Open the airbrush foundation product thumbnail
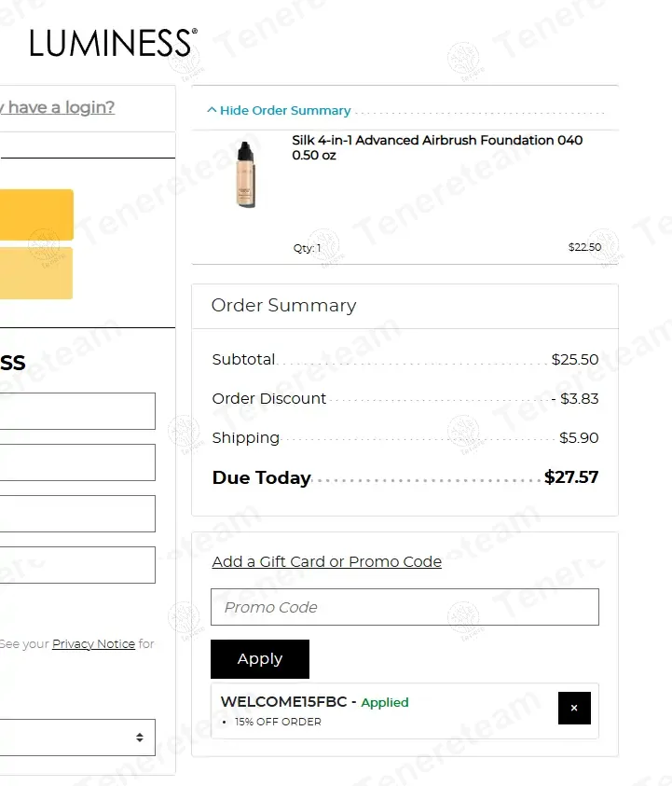 tap(245, 174)
